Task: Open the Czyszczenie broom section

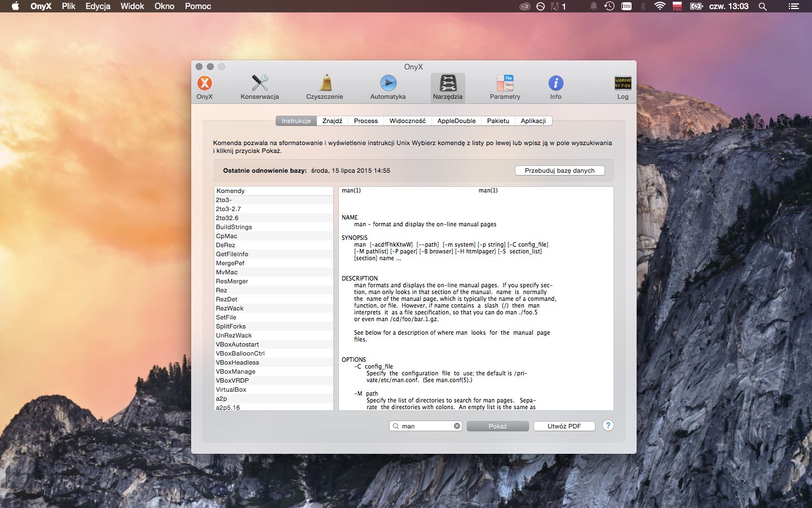Action: (325, 87)
